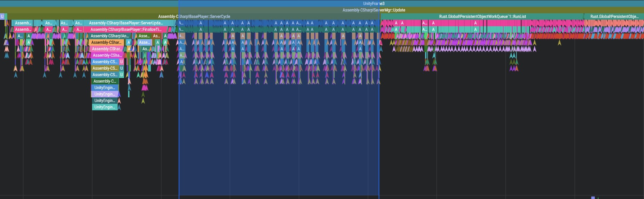The width and height of the screenshot is (644, 199).
Task: Click the teal Assemb… bar near left edge
Action: [x=23, y=23]
